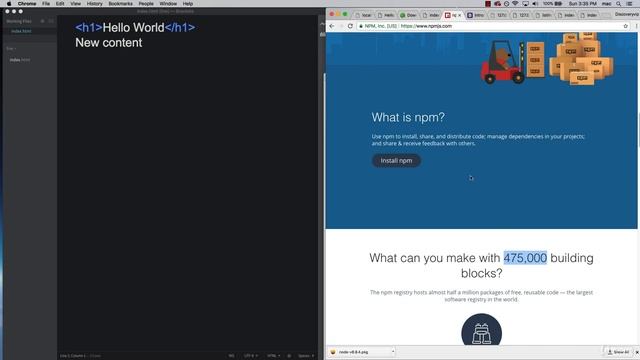Viewport: 640px width, 360px height.
Task: Select index.html in Brackets Working Files
Action: pos(21,31)
